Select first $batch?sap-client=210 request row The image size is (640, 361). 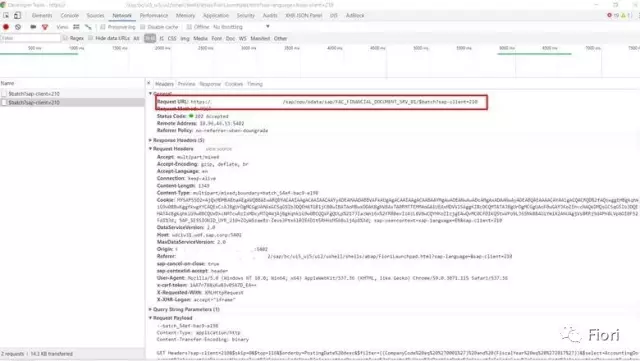pos(72,94)
